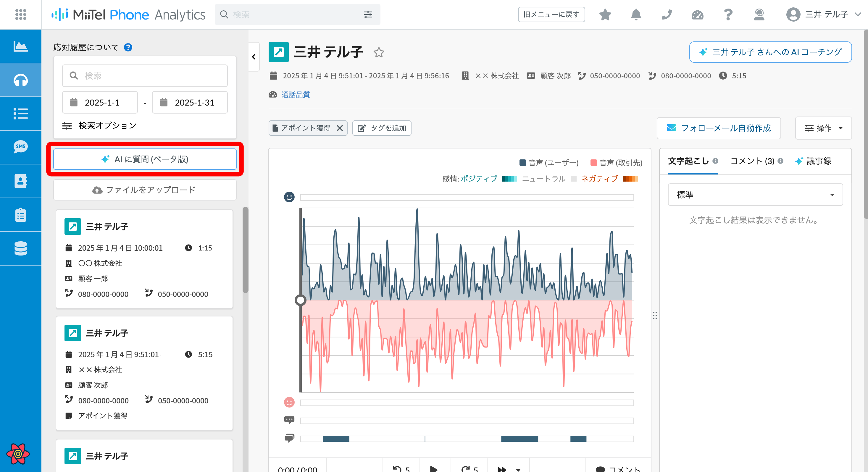
Task: Click フォローメール自動作成 button
Action: click(719, 128)
